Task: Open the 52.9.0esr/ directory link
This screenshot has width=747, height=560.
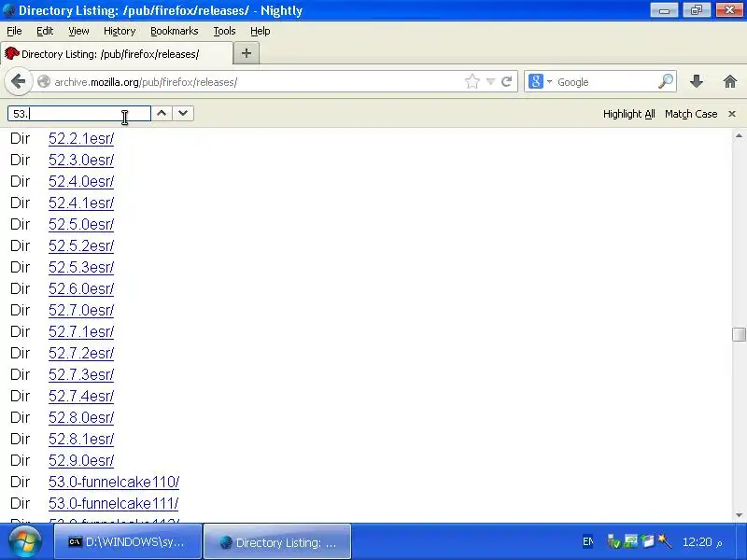Action: (81, 460)
